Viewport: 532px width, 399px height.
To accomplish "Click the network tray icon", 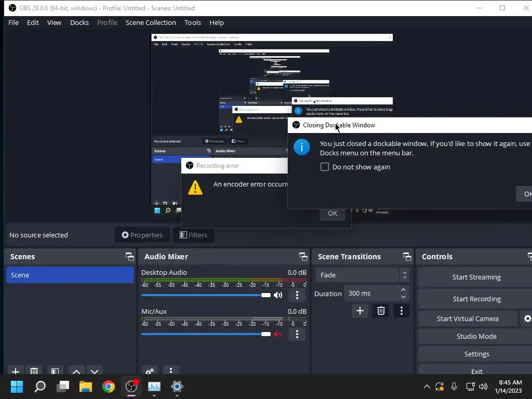I will point(470,386).
